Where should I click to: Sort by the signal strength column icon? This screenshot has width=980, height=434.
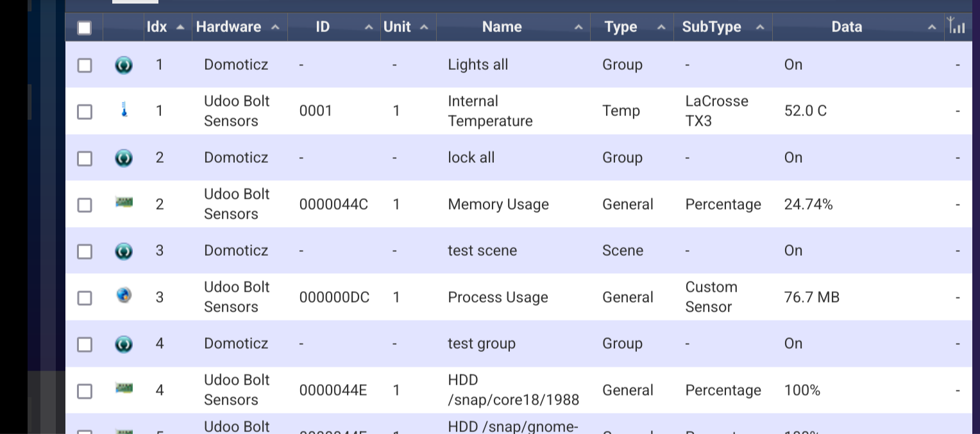click(956, 26)
